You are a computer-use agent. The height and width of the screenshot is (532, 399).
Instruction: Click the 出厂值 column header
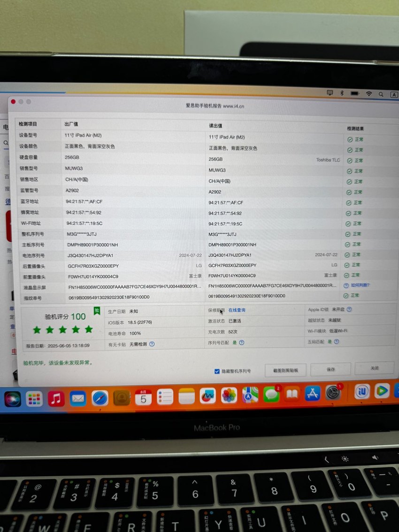(71, 124)
